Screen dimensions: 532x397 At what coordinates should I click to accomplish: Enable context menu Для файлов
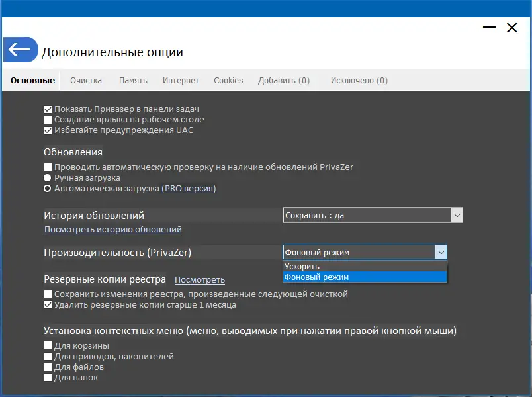(48, 367)
